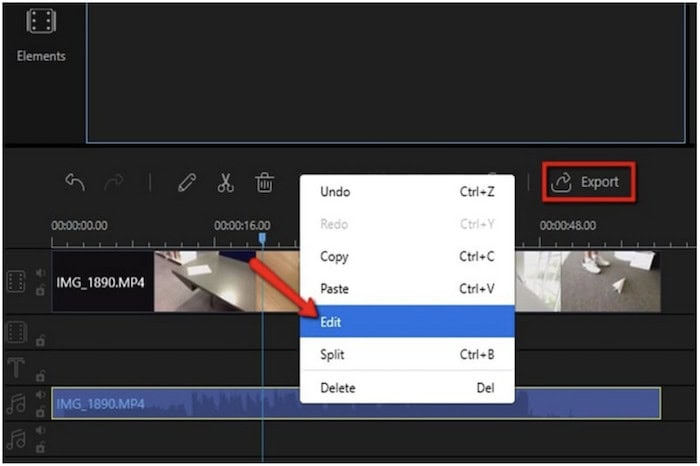Toggle the text track lock
Screen dimensions: 700x466
(41, 376)
